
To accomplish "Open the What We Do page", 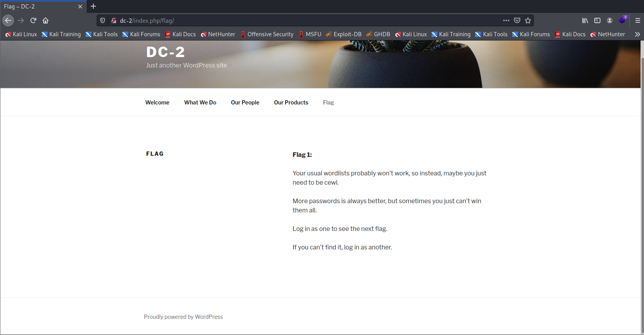I will pos(200,103).
